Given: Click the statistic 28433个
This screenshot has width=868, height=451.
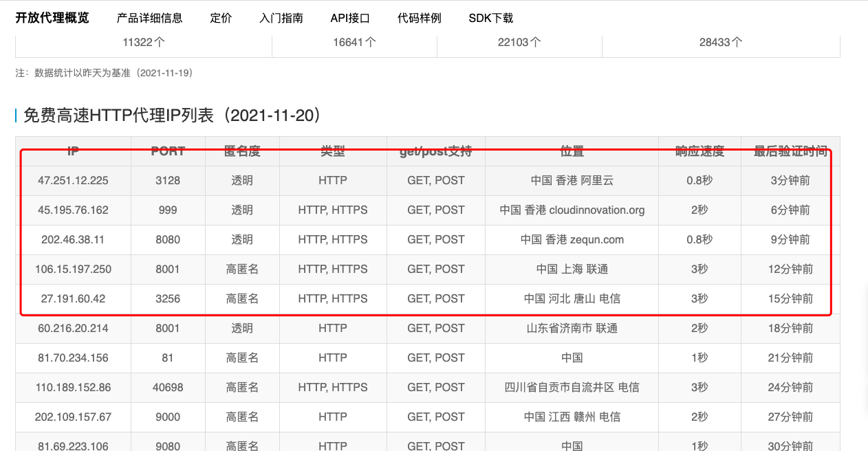Looking at the screenshot, I should 721,42.
